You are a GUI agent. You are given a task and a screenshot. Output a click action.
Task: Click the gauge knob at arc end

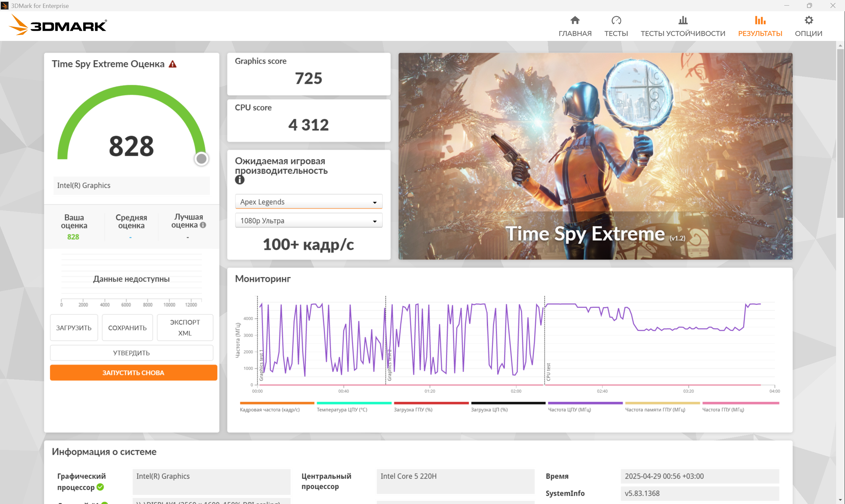(201, 159)
